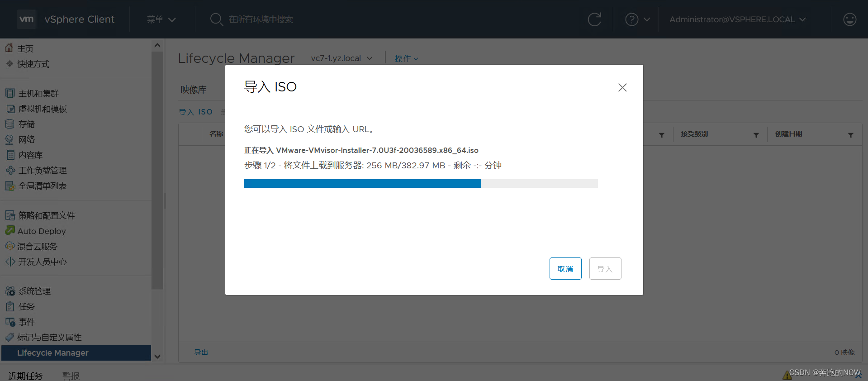Click the importing file name VMware-VMvisor-Installer text
The width and height of the screenshot is (868, 381).
tap(377, 150)
